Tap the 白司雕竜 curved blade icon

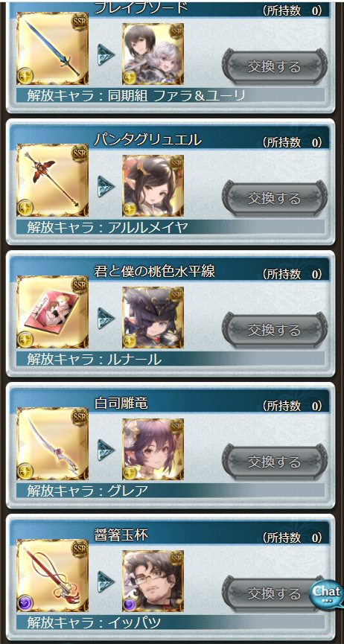point(52,444)
